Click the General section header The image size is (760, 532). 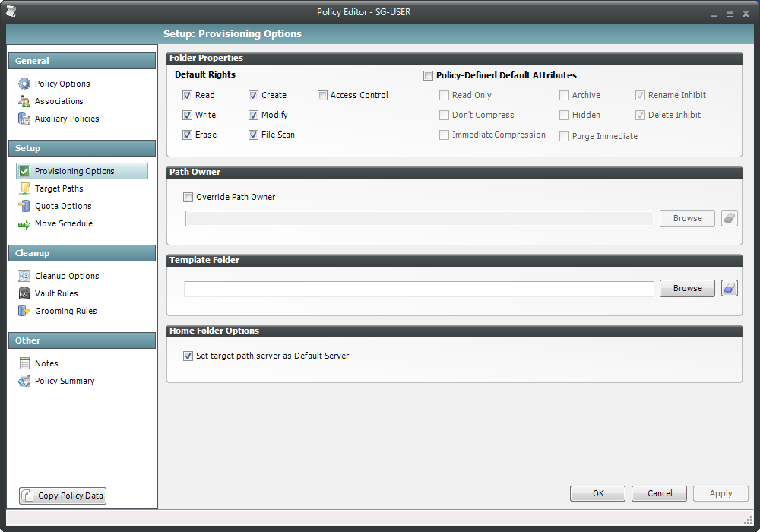click(82, 61)
